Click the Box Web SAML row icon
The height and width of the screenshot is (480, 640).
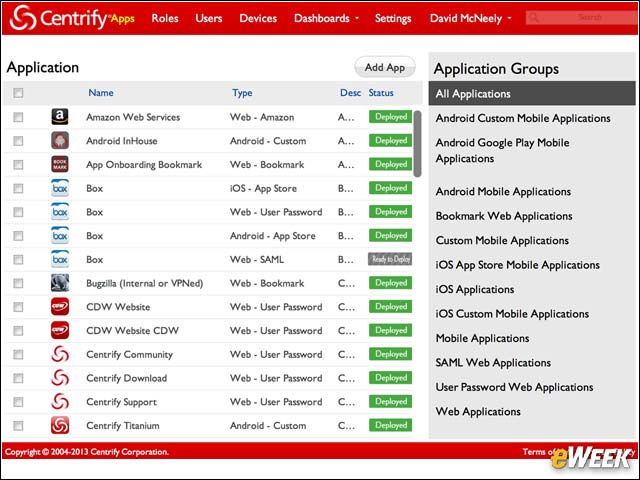coord(60,259)
